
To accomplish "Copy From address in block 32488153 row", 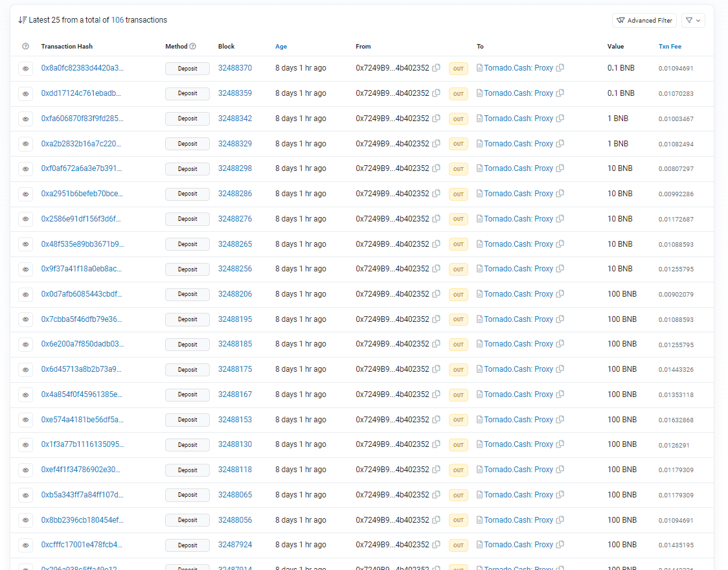I will coord(437,420).
